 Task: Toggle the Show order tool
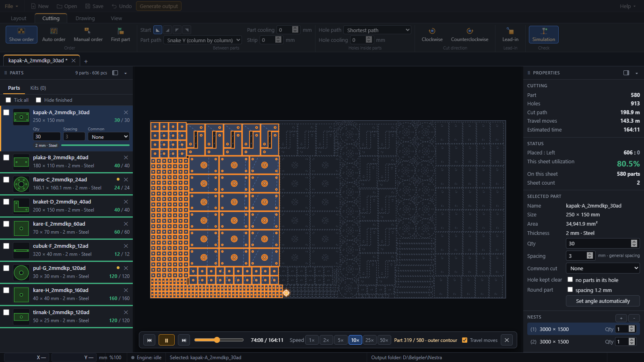(x=21, y=35)
